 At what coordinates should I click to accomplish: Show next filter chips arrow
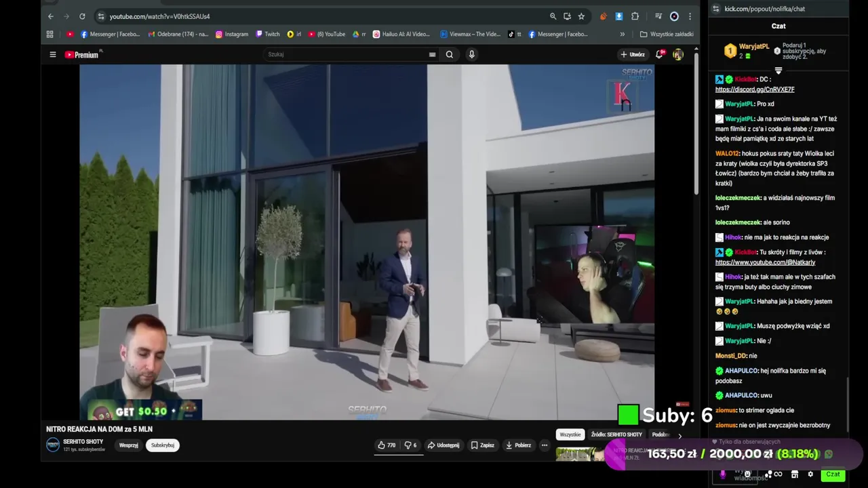tap(679, 436)
